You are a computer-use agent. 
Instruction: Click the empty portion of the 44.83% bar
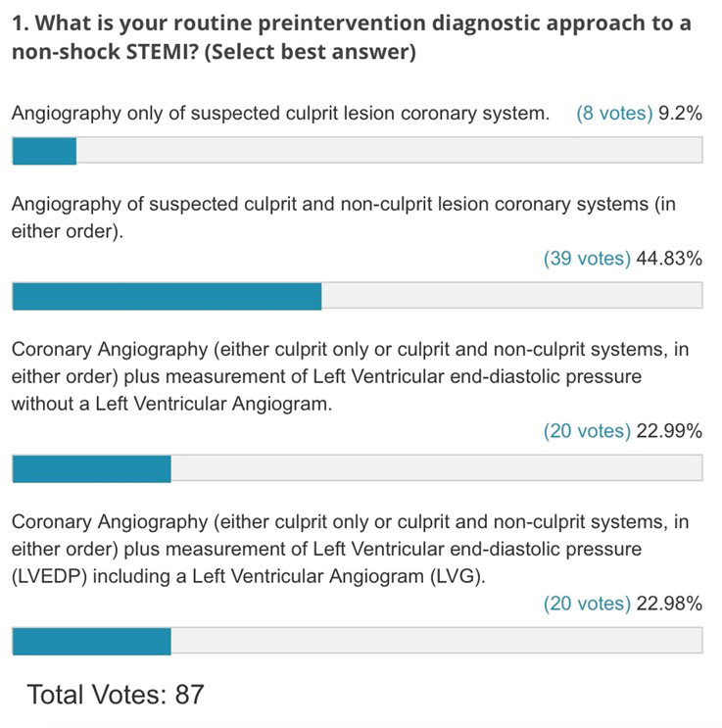click(x=511, y=296)
